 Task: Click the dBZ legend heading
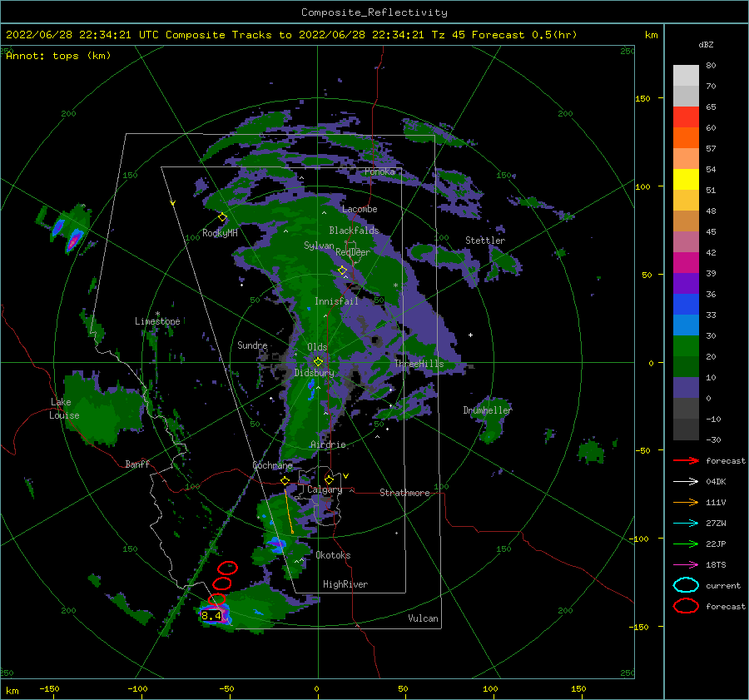tap(706, 44)
